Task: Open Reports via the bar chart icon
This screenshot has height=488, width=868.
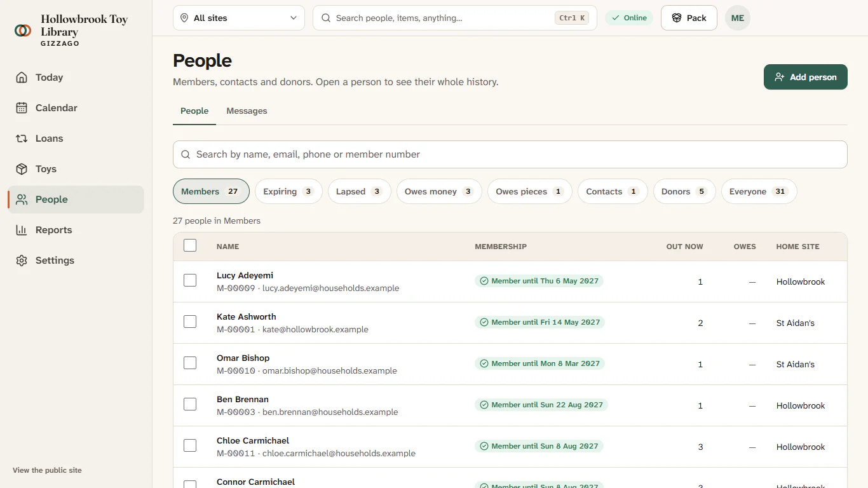Action: [22, 230]
